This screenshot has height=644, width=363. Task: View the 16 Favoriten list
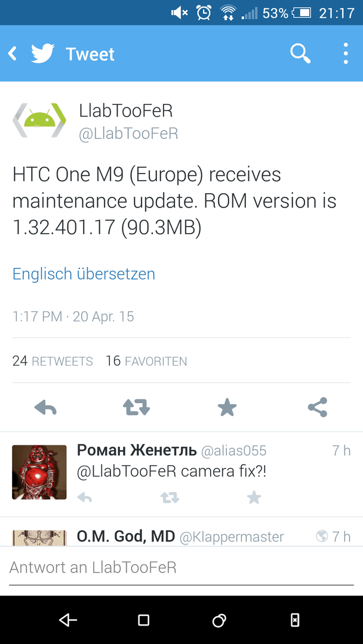click(146, 361)
